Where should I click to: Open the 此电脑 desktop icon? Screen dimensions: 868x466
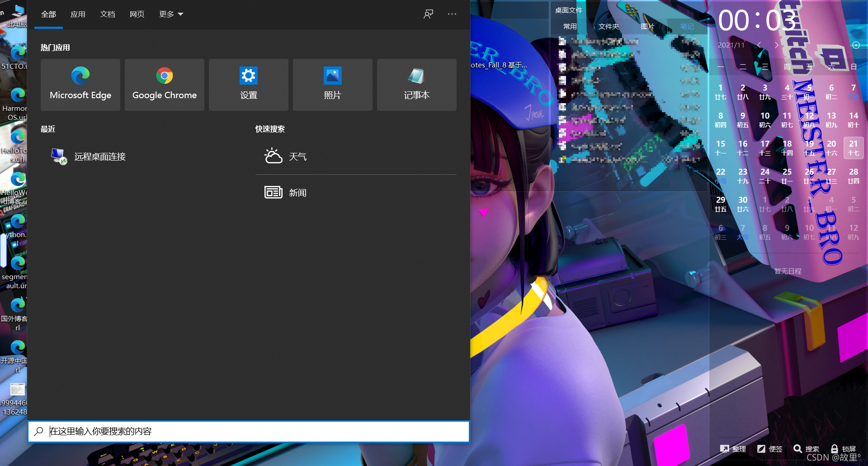pos(17,16)
